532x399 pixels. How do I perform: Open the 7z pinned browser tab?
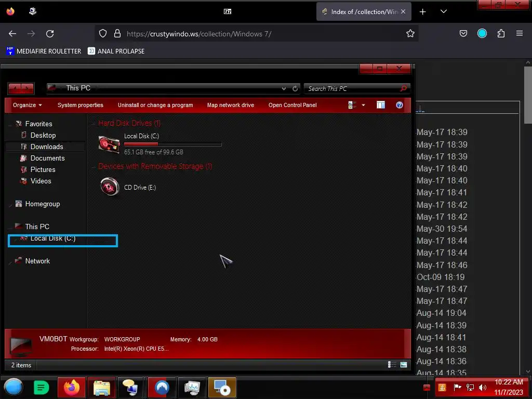pyautogui.click(x=228, y=11)
